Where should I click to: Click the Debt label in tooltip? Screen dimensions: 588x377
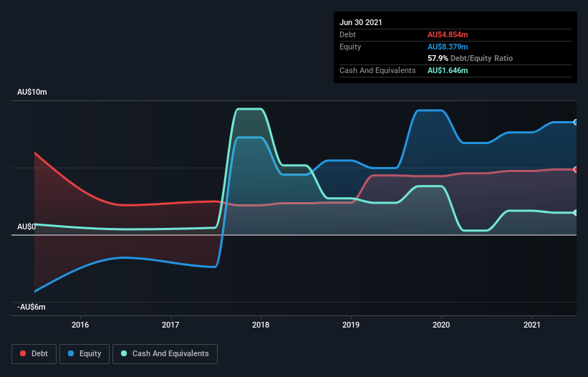point(347,34)
